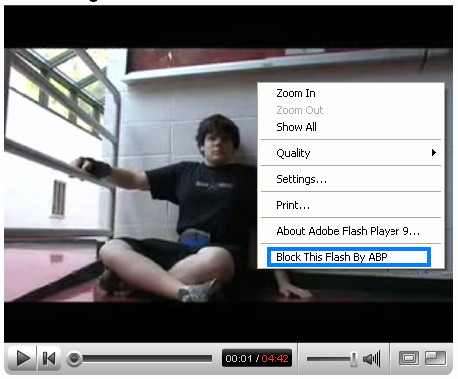Expand Quality submenu arrow

(x=433, y=153)
